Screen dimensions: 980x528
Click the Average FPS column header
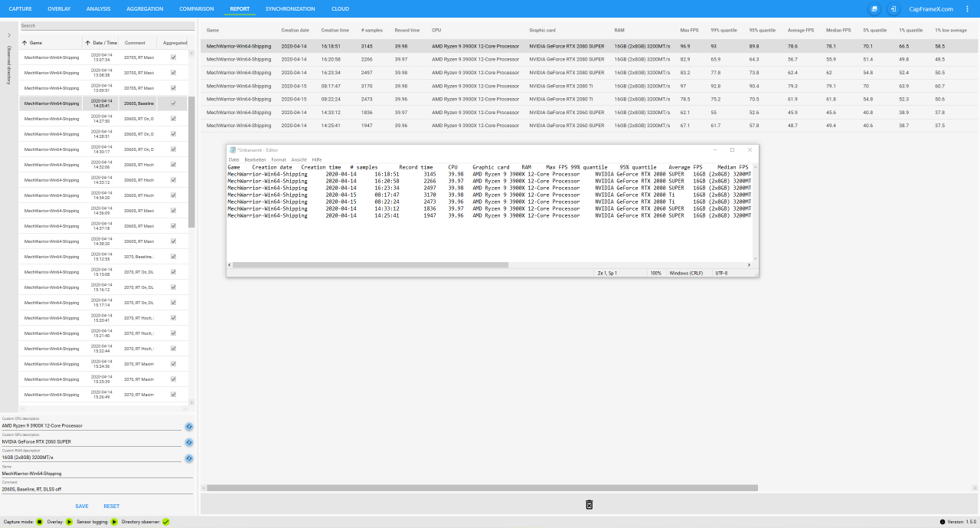coord(801,30)
